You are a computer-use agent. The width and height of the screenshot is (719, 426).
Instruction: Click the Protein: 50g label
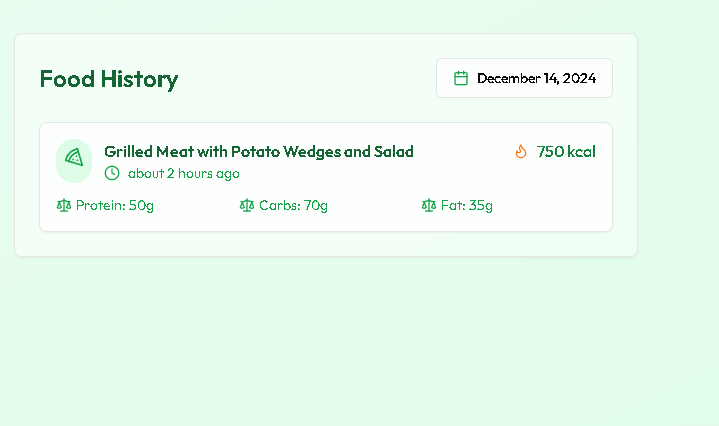pos(114,206)
